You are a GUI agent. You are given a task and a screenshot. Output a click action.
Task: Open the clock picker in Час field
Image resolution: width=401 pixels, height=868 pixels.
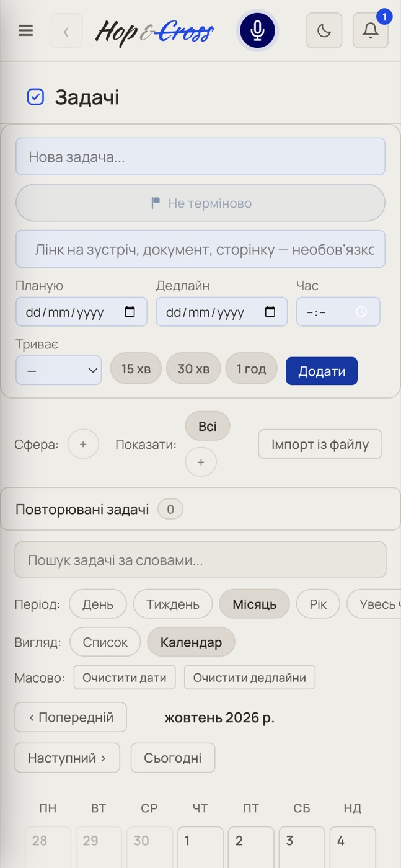[x=361, y=312]
